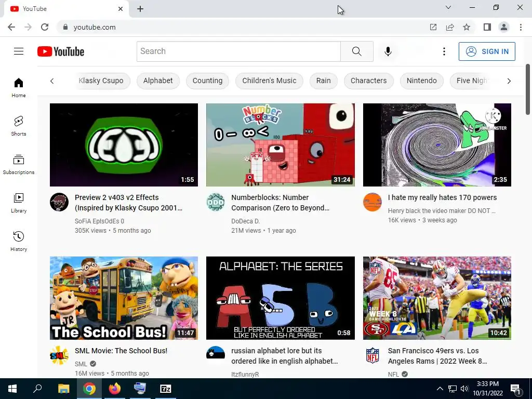The width and height of the screenshot is (532, 399).
Task: Go to Home in the sidebar
Action: tap(19, 87)
